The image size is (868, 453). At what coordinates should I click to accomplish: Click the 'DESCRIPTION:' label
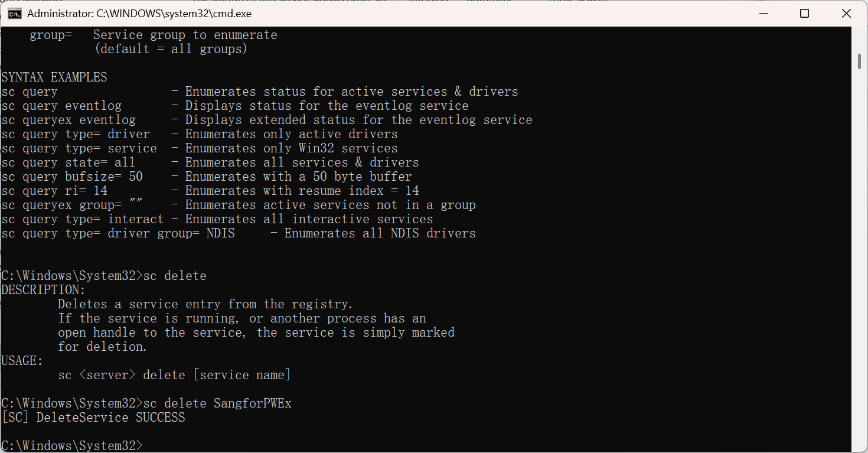(44, 290)
